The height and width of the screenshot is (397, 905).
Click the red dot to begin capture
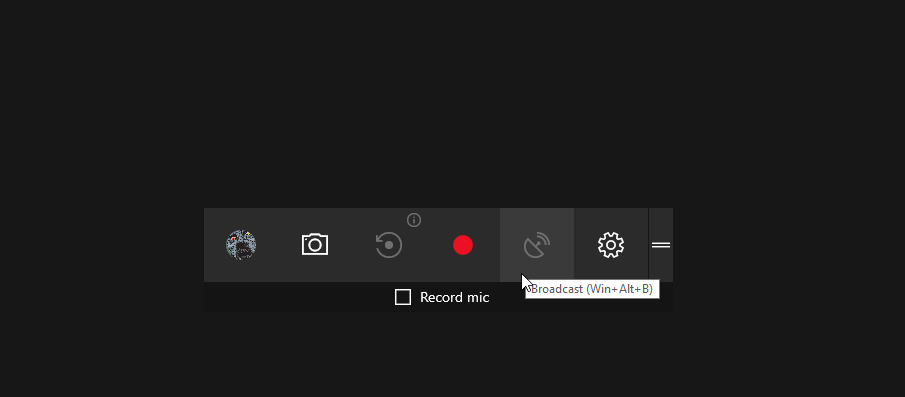point(463,245)
